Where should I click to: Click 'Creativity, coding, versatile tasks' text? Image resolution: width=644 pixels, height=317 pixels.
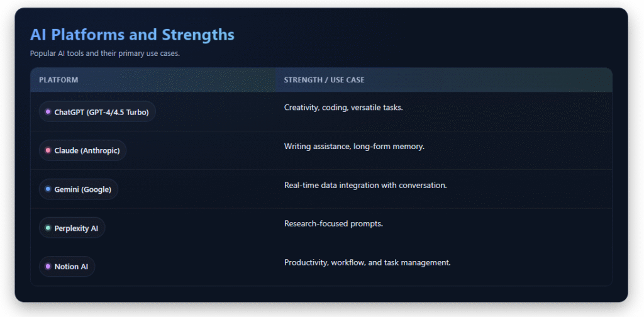[343, 108]
